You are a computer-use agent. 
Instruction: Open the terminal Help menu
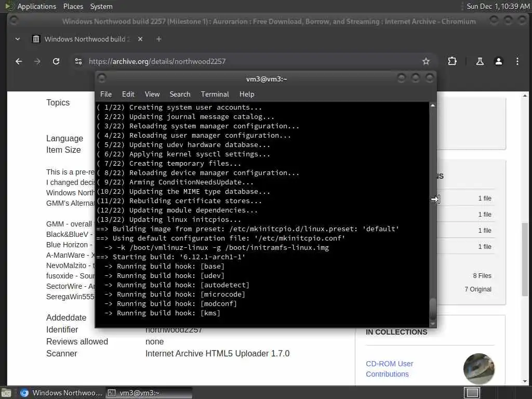247,95
